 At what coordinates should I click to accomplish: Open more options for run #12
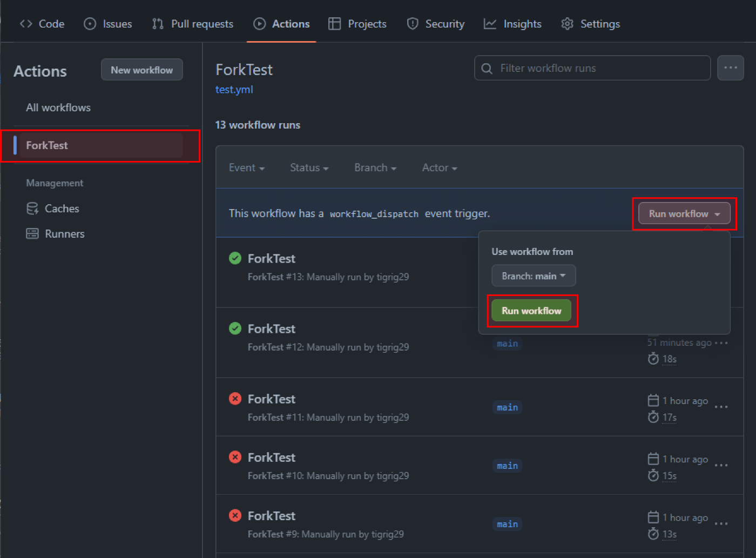pos(721,343)
